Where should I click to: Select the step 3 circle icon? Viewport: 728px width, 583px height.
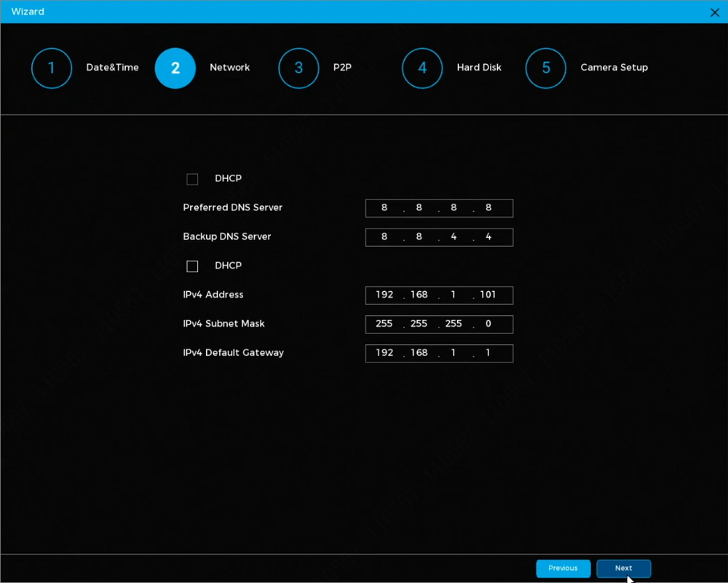[298, 68]
